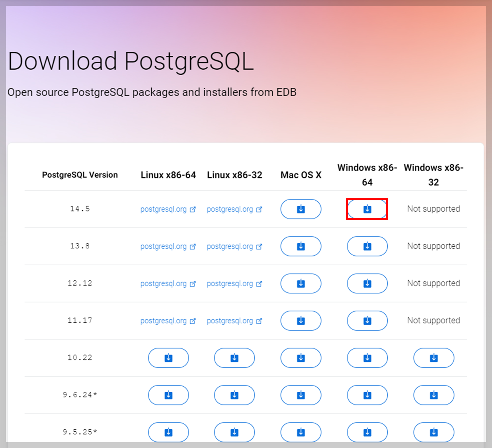Viewport: 492px width, 448px height.
Task: Open postgresql.org link for 12.12 Linux x86-32
Action: tap(234, 284)
